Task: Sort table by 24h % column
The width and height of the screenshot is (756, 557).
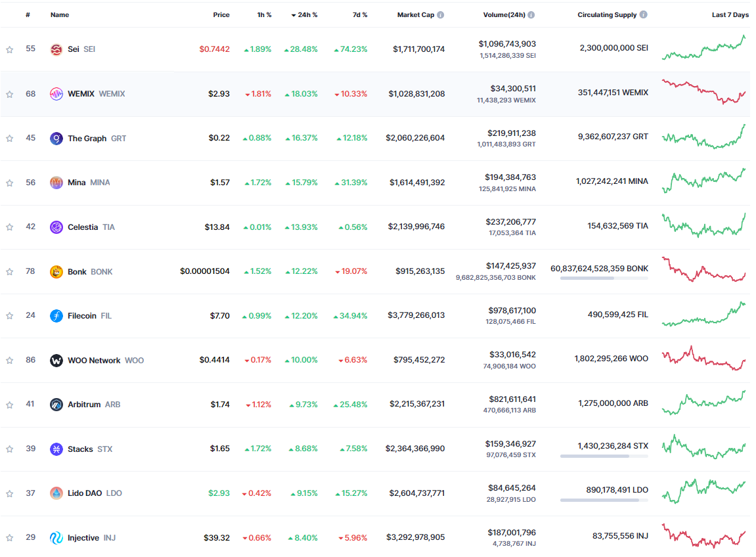Action: click(304, 15)
